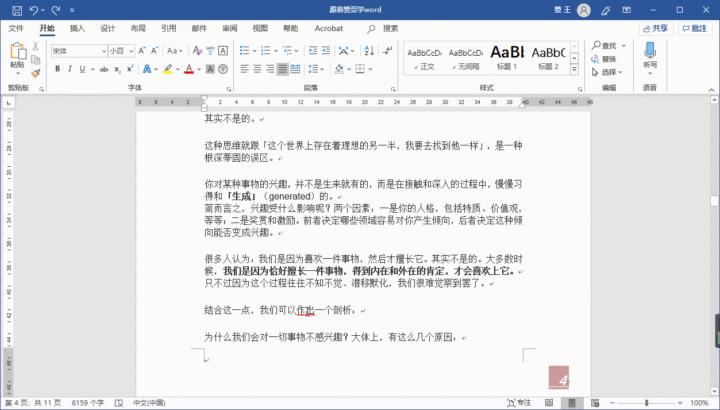Click the Replace button
720x410 pixels.
tap(604, 59)
